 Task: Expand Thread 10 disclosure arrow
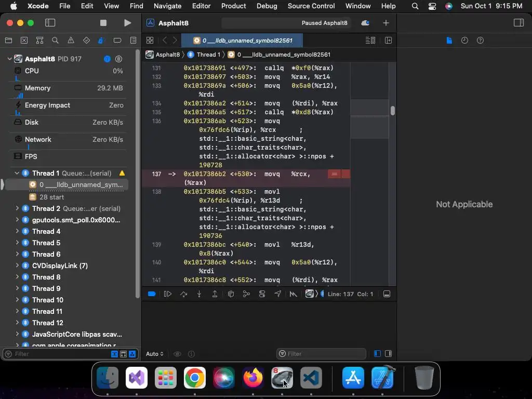[17, 300]
